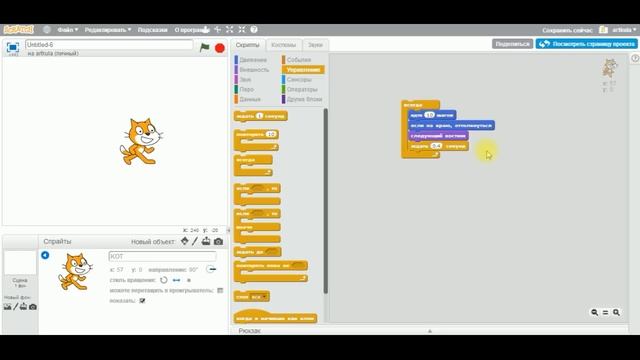Edit the 10 value in идти шагов block
The image size is (640, 360).
[429, 115]
